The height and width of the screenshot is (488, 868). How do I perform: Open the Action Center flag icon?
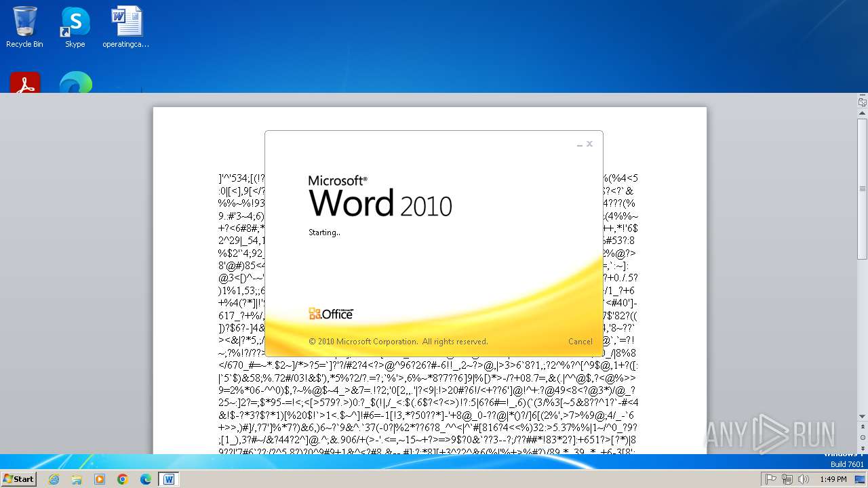pos(771,479)
